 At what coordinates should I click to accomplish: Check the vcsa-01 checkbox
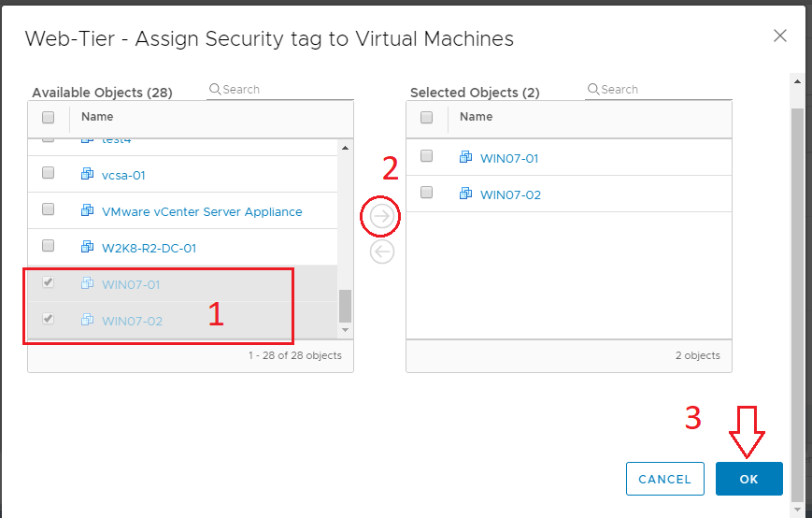(49, 174)
